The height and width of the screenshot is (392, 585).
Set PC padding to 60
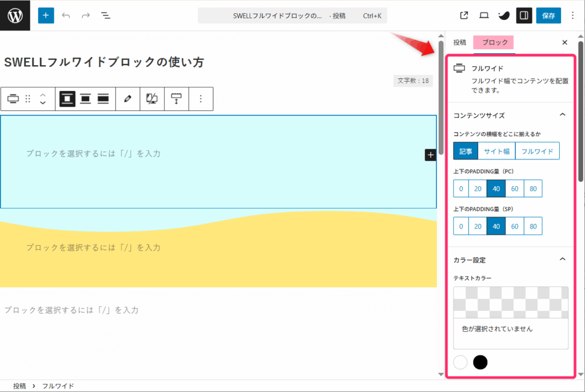click(x=515, y=189)
